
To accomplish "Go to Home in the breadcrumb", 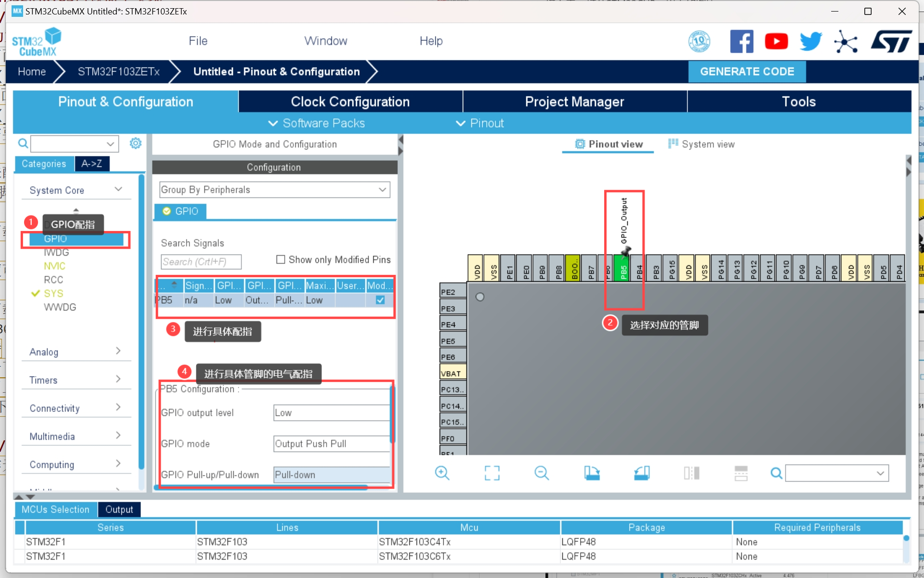I will click(x=32, y=72).
